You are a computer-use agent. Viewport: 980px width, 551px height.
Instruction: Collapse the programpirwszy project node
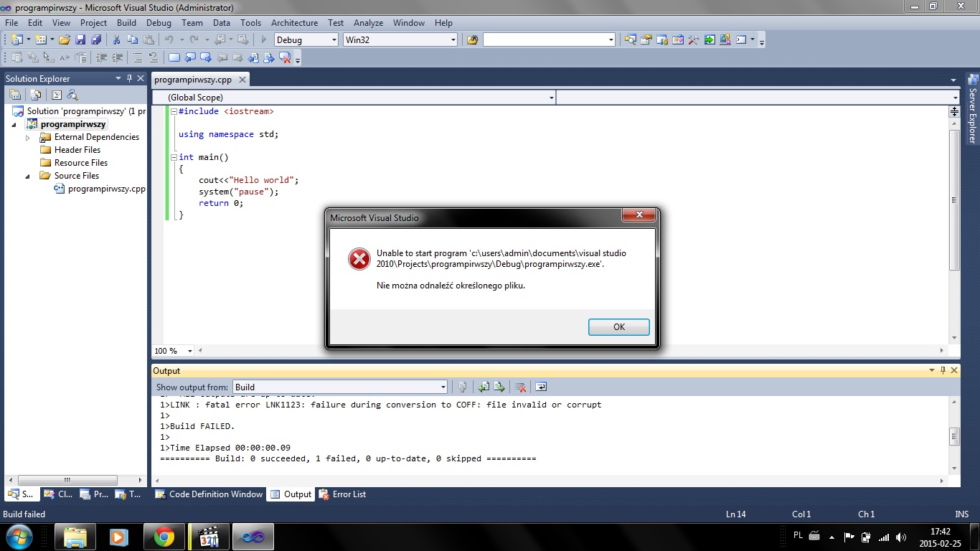point(14,124)
